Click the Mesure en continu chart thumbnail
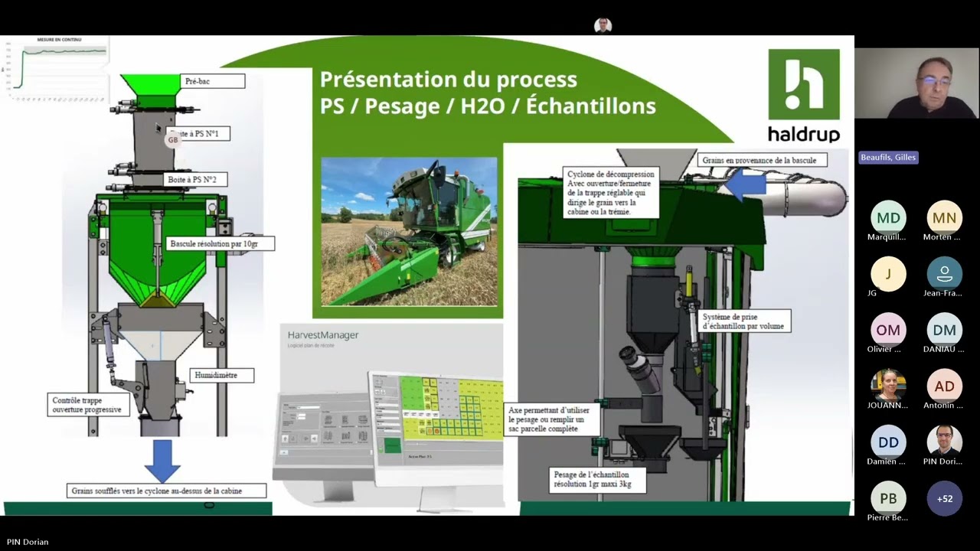This screenshot has width=980, height=551. click(57, 70)
